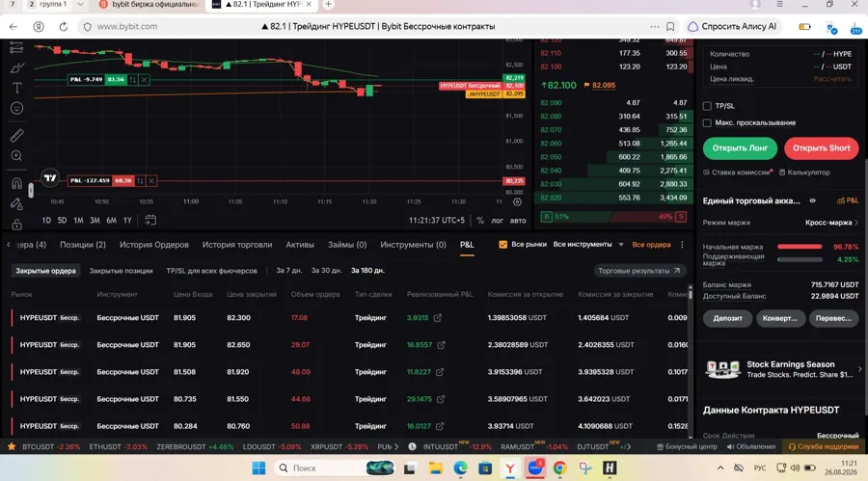Click the right arrow after PUM in ticker

coord(396,446)
